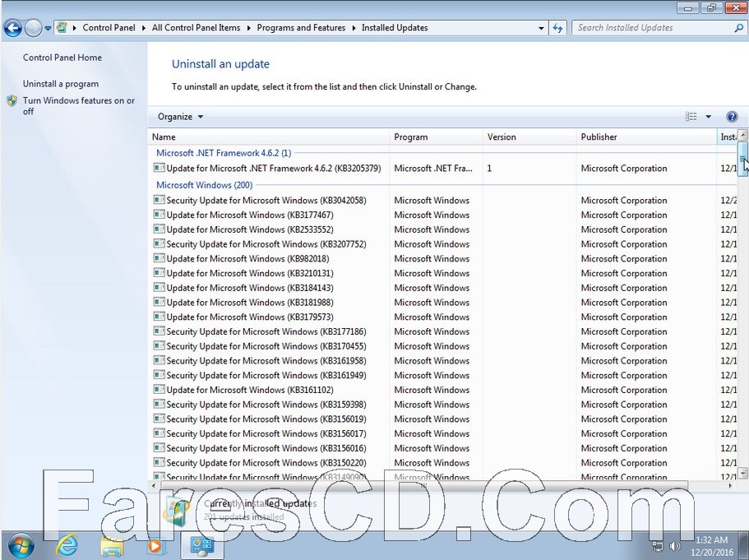Open the Organize menu
Viewport: 749px width, 560px height.
tap(180, 117)
